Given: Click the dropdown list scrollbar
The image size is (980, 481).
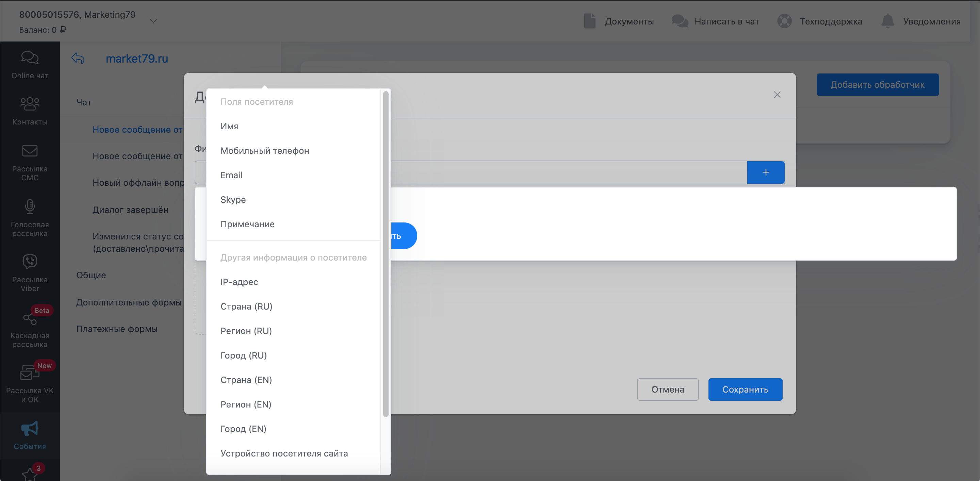Looking at the screenshot, I should pos(386,254).
